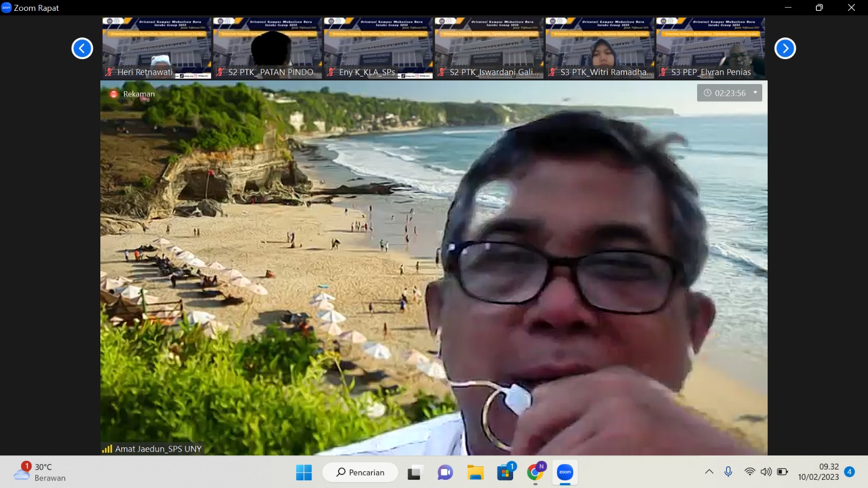Open File Explorer from taskbar
The height and width of the screenshot is (488, 868).
tap(476, 473)
